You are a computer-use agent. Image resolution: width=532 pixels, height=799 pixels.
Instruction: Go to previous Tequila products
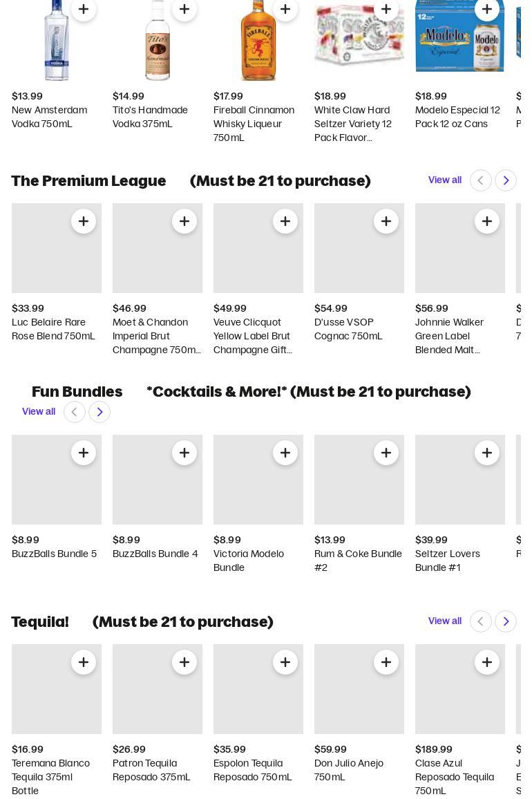pyautogui.click(x=481, y=621)
